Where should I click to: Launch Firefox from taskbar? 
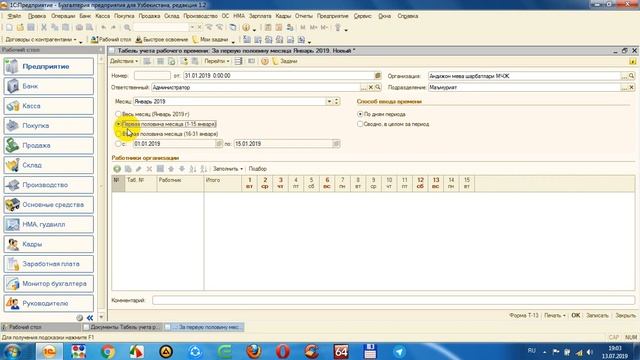pos(253,351)
